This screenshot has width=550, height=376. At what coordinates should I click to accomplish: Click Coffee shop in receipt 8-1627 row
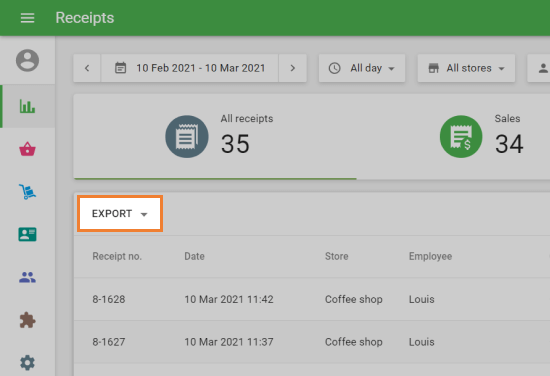354,342
